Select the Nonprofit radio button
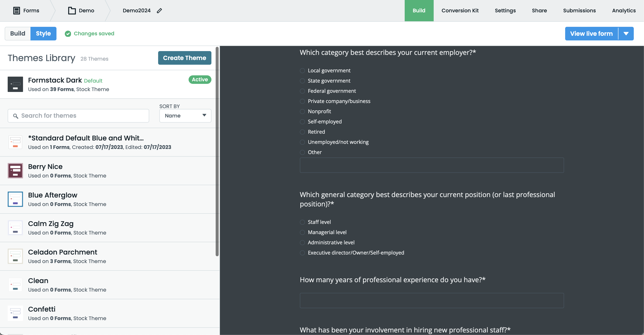Viewport: 644px width, 335px height. pyautogui.click(x=302, y=112)
